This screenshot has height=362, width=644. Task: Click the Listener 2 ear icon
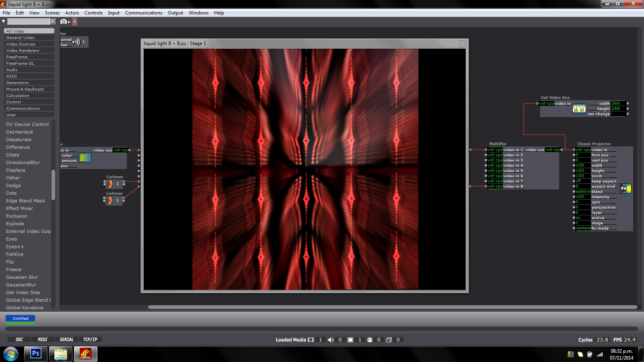[110, 184]
